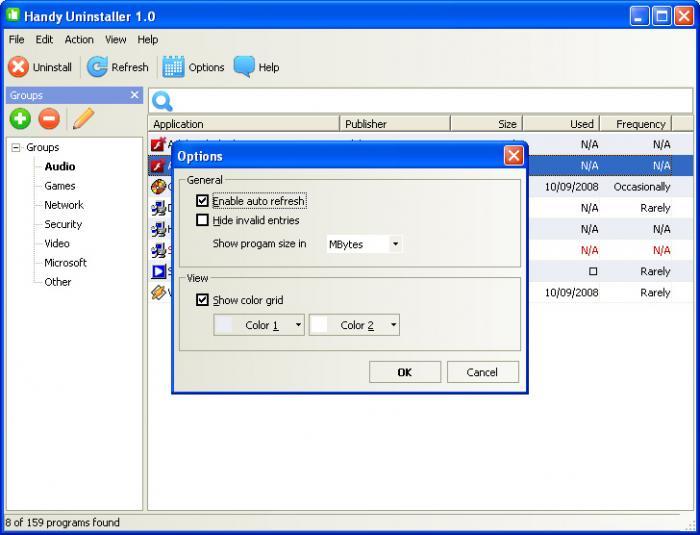Click the Refresh toolbar icon
This screenshot has height=535, width=700.
(x=97, y=67)
